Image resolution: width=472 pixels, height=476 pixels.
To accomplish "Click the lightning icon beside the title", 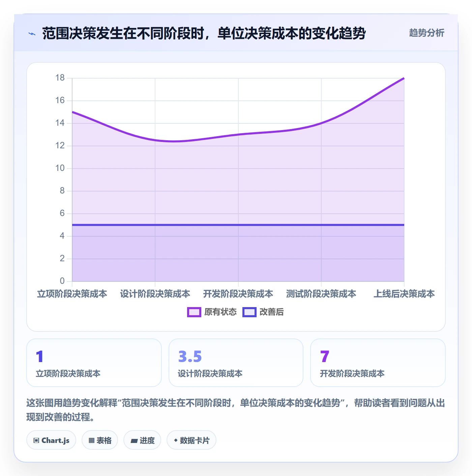I will tap(32, 34).
